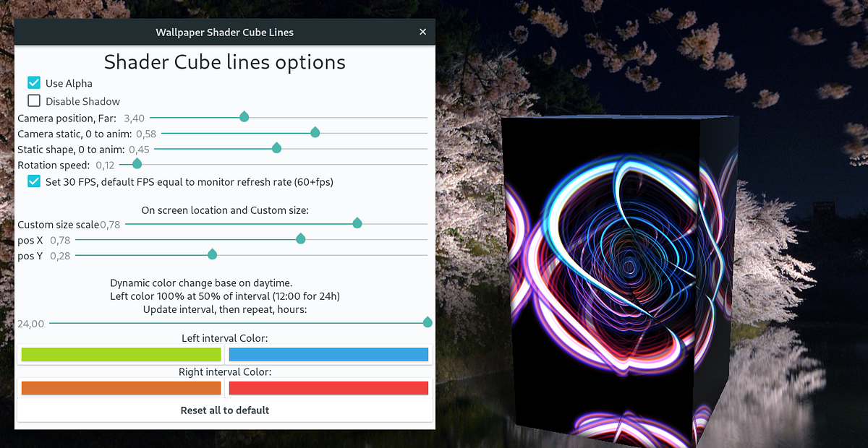The image size is (868, 448).
Task: Enable the Use Alpha checkbox
Action: pos(33,82)
